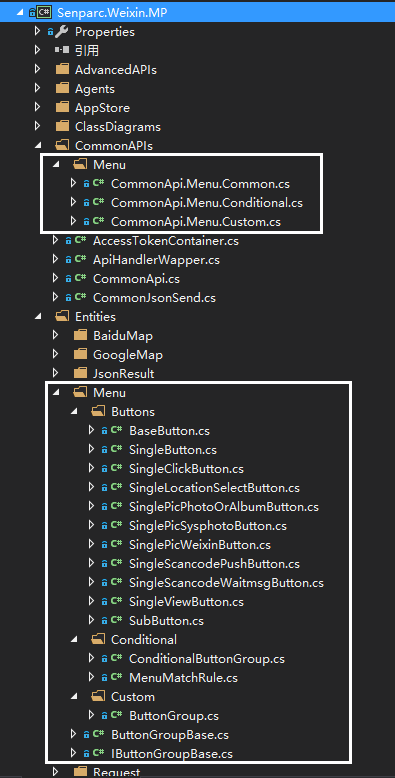Image resolution: width=395 pixels, height=778 pixels.
Task: Select the AppStore folder label
Action: tap(102, 108)
